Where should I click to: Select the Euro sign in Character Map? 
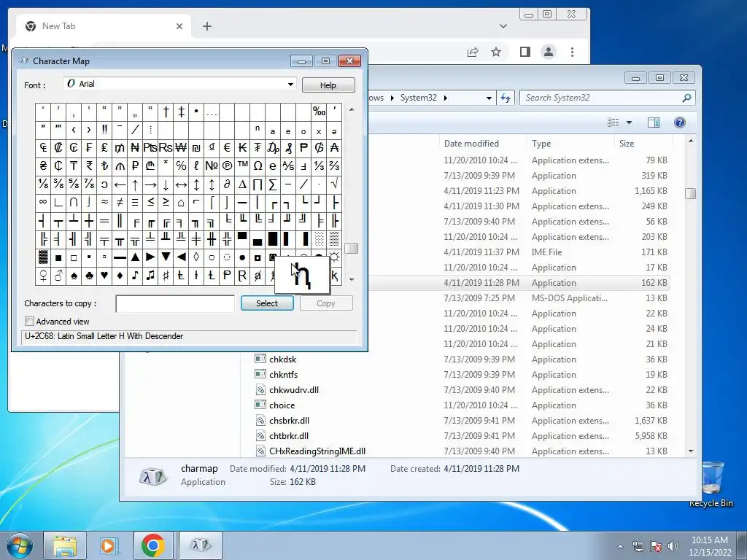pyautogui.click(x=228, y=147)
